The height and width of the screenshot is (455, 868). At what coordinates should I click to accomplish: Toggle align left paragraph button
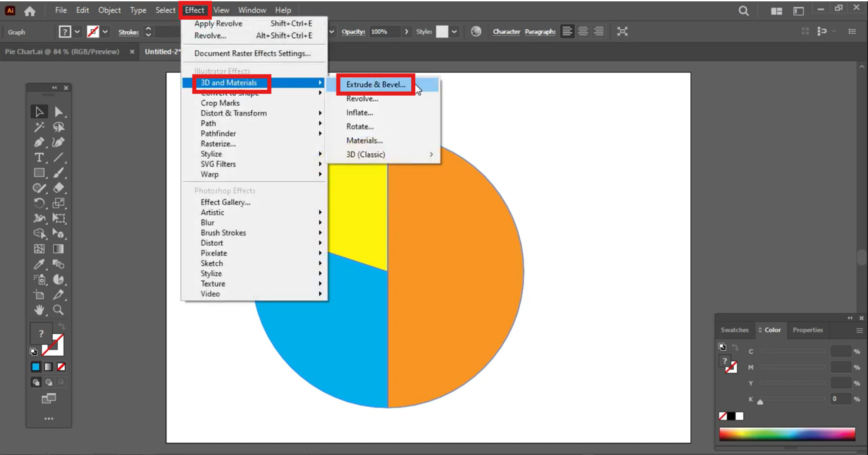tap(567, 31)
